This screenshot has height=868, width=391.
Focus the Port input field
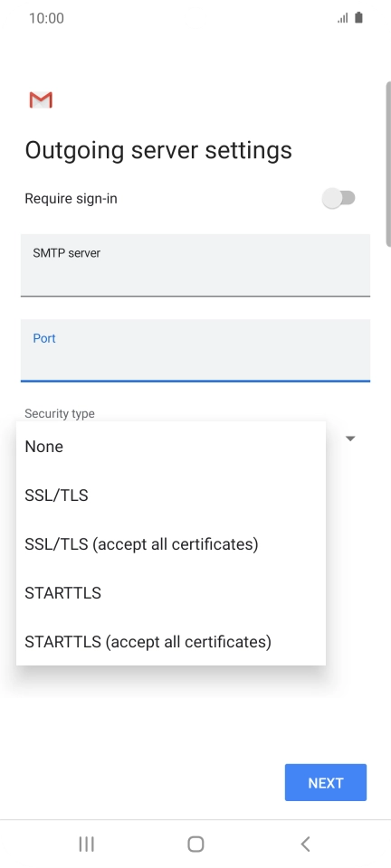coord(195,351)
